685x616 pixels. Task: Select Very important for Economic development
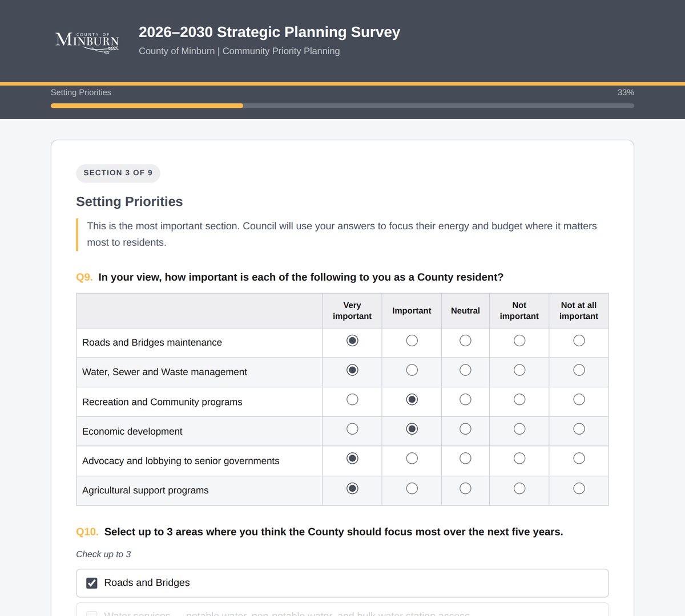tap(352, 429)
